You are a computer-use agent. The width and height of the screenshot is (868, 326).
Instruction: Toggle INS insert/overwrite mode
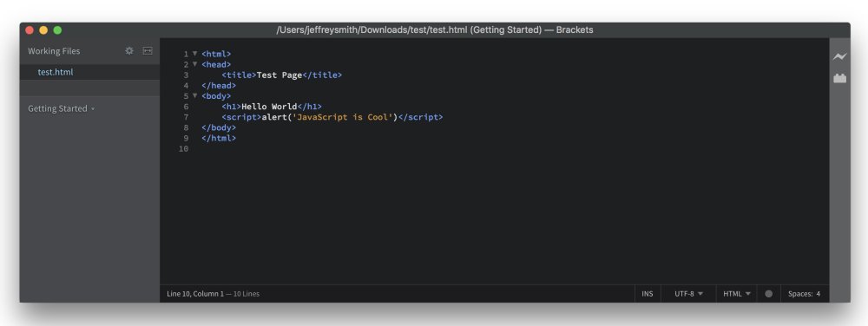tap(648, 294)
